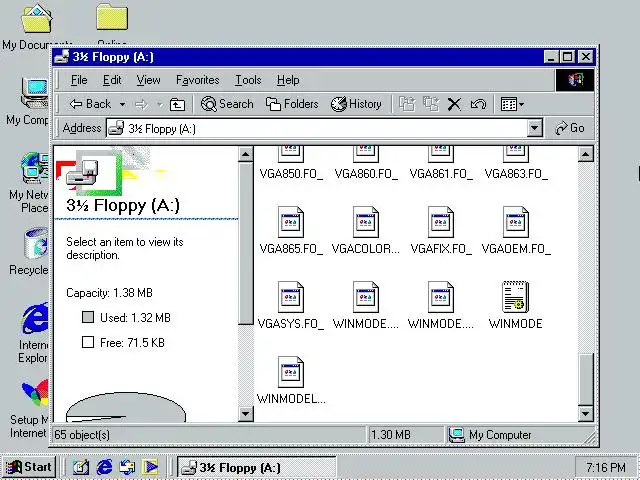Screen dimensions: 640x480
Task: Select the VGAFIX.FO_ file icon
Action: (x=441, y=222)
